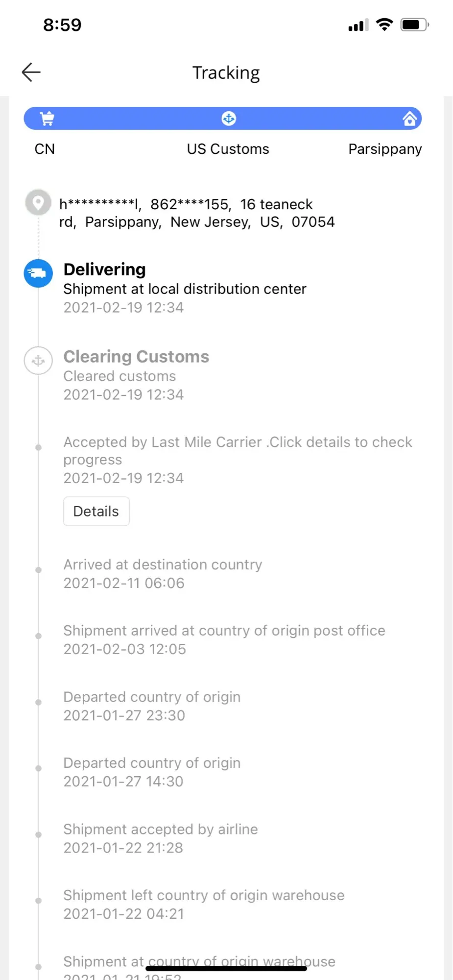Select the US Customs stage label
The width and height of the screenshot is (453, 980).
coord(228,149)
